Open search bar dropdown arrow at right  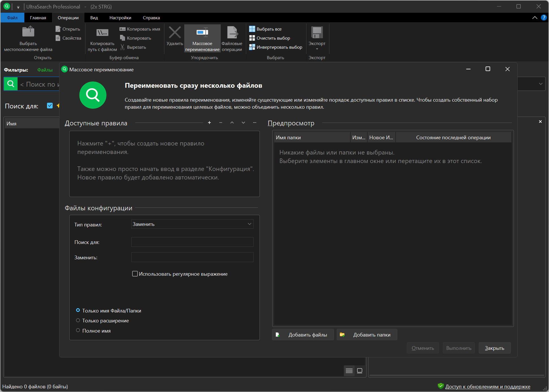pyautogui.click(x=541, y=84)
